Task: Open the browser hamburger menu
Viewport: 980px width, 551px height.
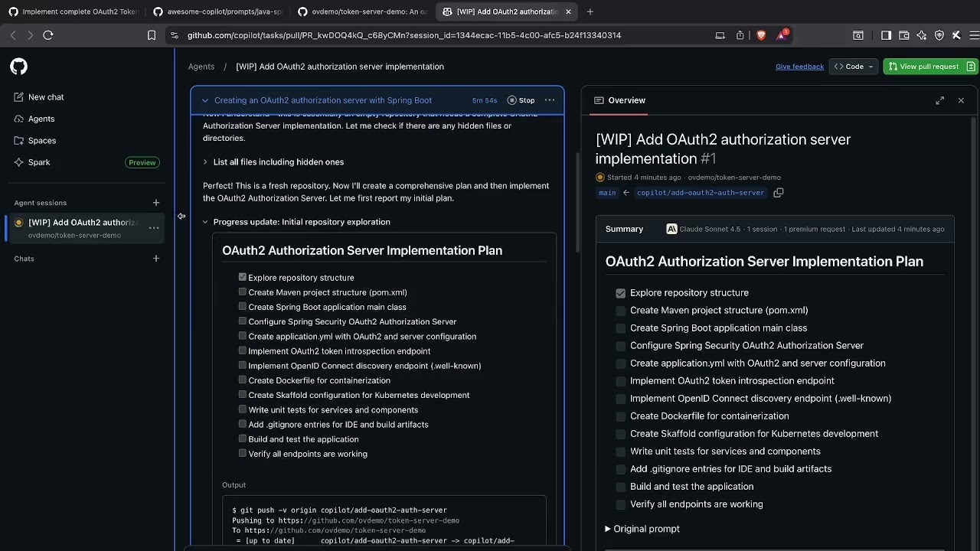Action: point(974,35)
